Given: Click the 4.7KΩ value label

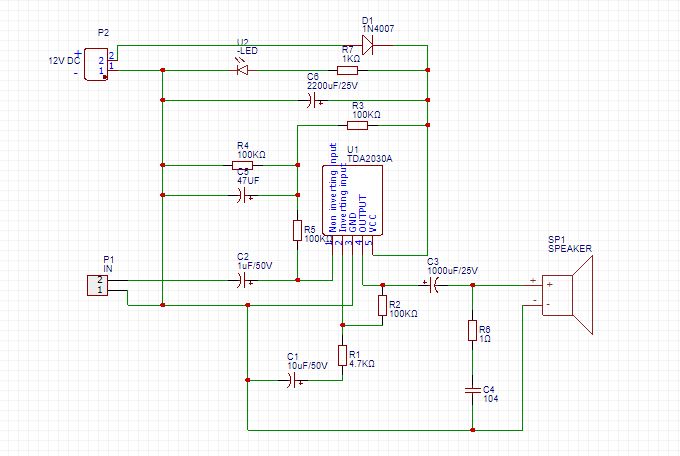Looking at the screenshot, I should tap(362, 364).
